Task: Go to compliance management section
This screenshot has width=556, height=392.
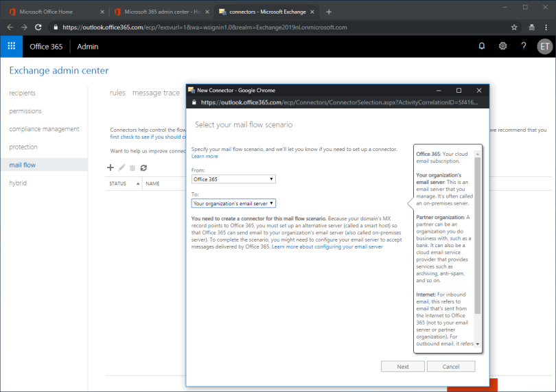Action: [44, 129]
